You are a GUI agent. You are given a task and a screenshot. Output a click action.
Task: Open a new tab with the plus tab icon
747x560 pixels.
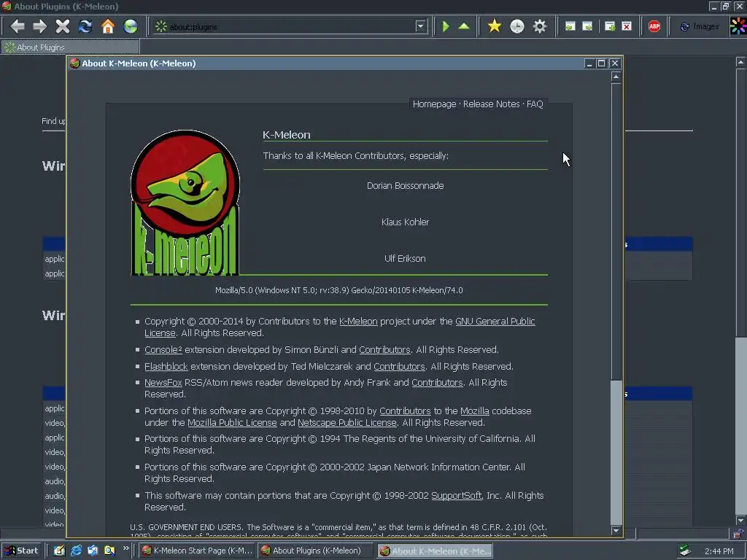[x=610, y=26]
